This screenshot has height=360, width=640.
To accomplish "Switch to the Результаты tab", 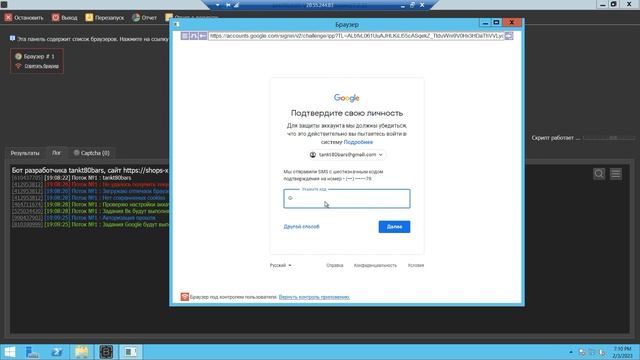I will (25, 153).
